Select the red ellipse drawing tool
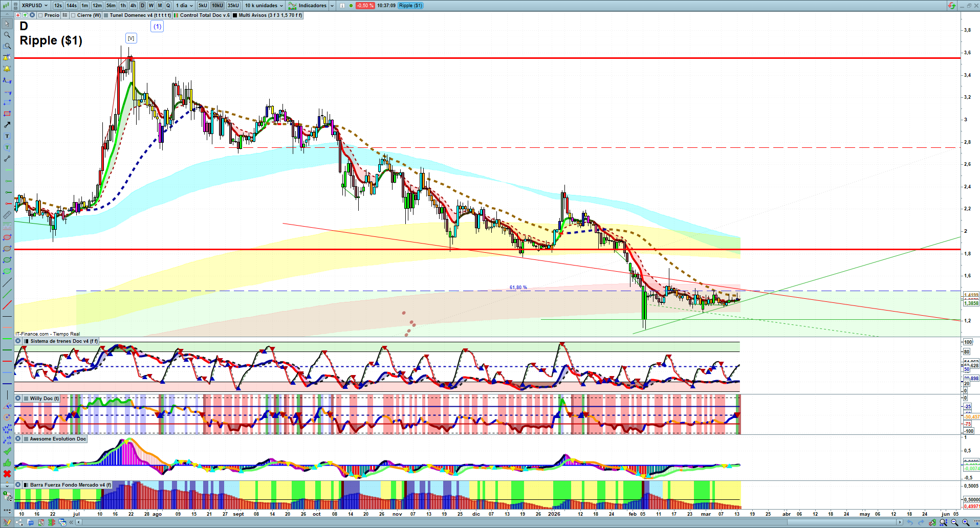Image resolution: width=980 pixels, height=528 pixels. point(7,237)
